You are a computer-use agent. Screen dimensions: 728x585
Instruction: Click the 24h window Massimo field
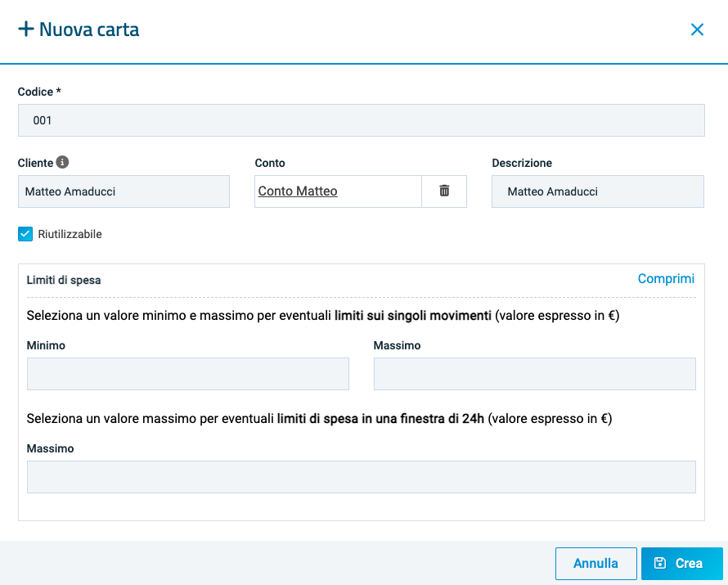pyautogui.click(x=361, y=477)
